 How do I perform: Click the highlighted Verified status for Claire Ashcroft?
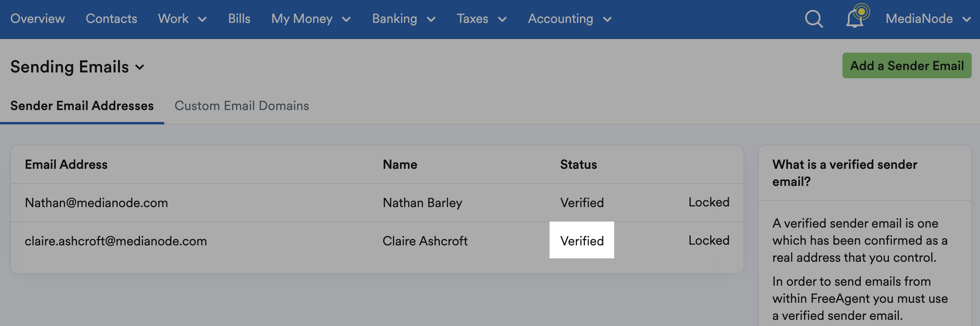pyautogui.click(x=582, y=241)
